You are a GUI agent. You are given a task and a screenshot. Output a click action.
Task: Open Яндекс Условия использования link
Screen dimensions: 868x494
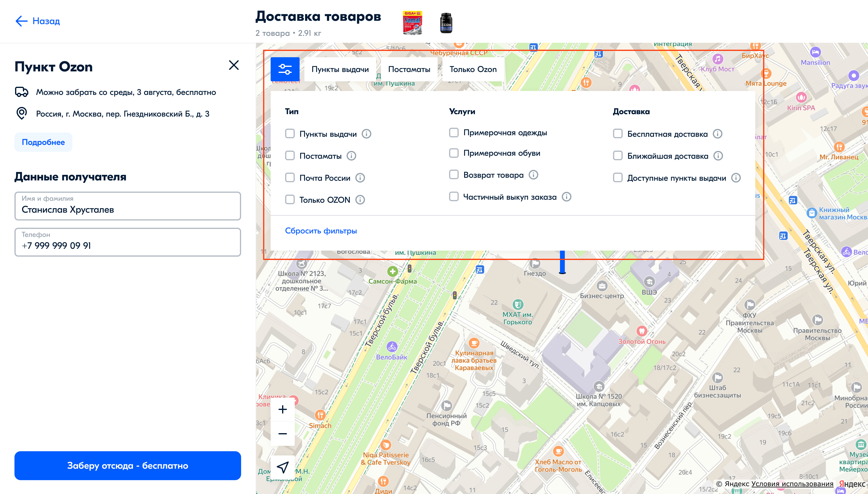tap(792, 483)
